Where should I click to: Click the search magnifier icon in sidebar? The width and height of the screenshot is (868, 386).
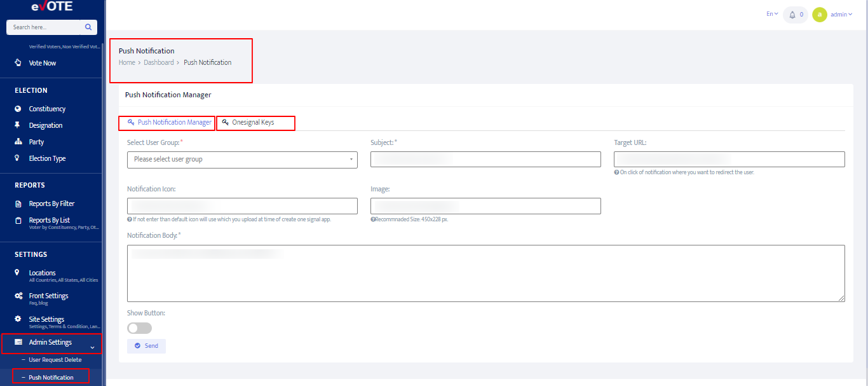tap(88, 27)
